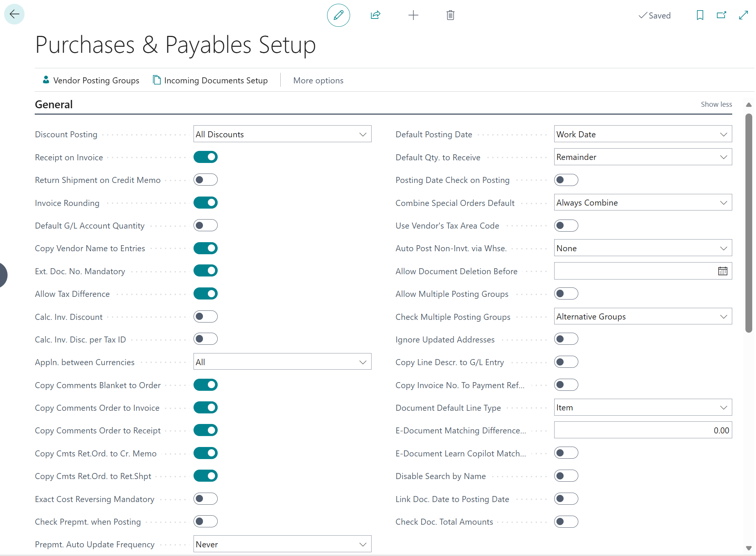Open Appln. between Currencies dropdown
This screenshot has height=556, width=756.
coord(282,362)
